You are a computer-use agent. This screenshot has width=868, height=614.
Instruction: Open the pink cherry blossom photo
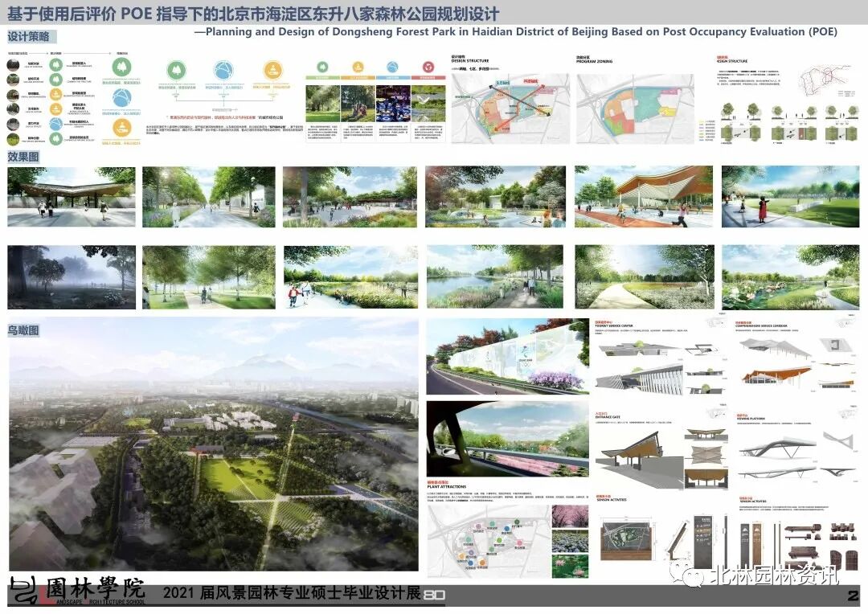coord(570,516)
